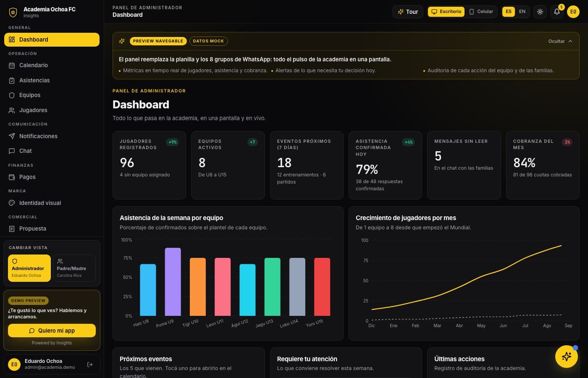Image resolution: width=588 pixels, height=378 pixels.
Task: Click the Equipos Activos 8 card
Action: click(228, 165)
